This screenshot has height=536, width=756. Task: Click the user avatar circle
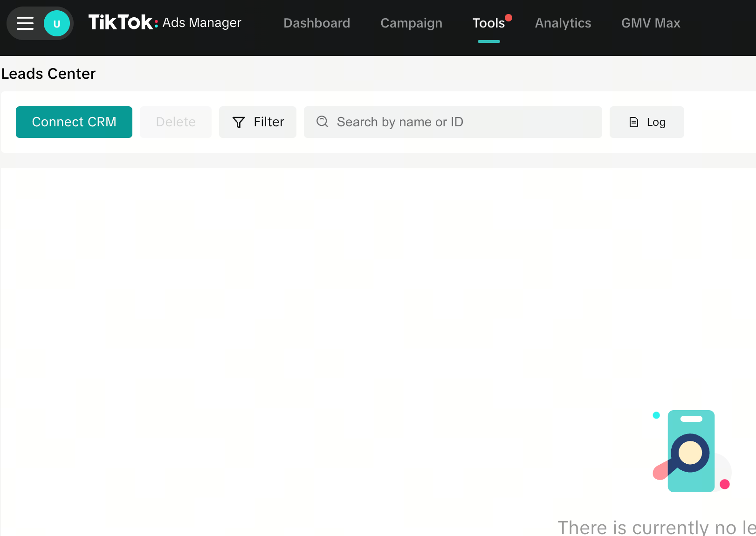tap(56, 23)
